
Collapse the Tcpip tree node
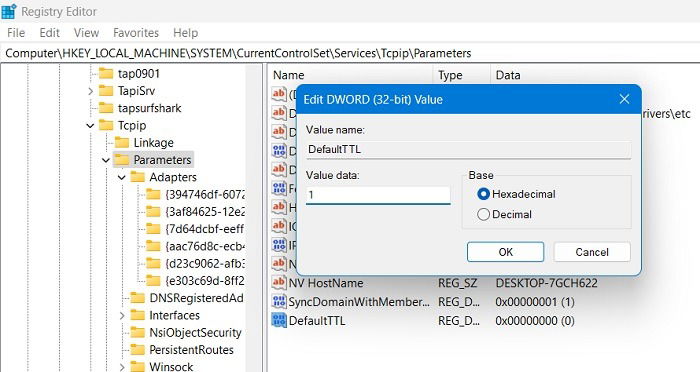90,126
